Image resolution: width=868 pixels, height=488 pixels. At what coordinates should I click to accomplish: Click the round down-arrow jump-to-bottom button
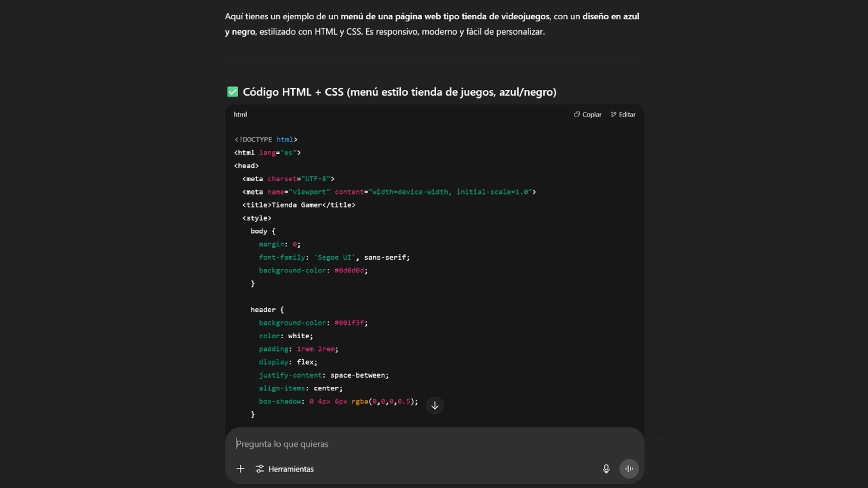click(435, 406)
